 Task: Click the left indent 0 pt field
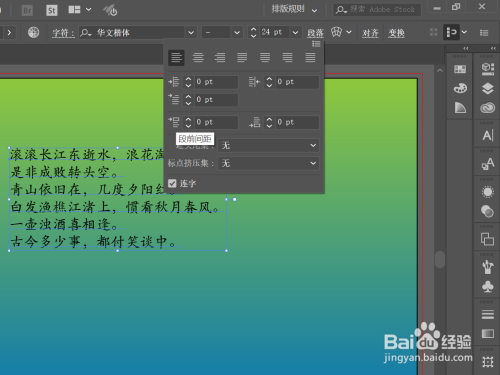pos(216,82)
